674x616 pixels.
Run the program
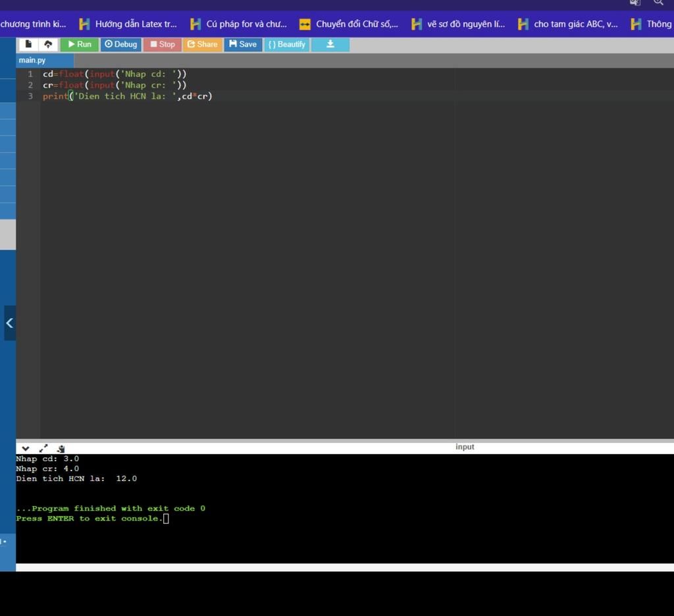tap(80, 44)
